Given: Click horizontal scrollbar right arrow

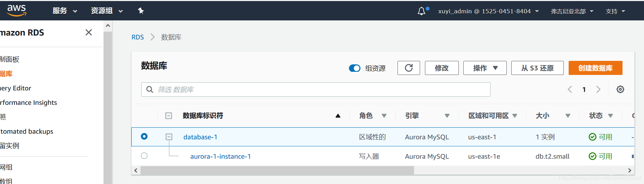Looking at the screenshot, I should [630, 170].
